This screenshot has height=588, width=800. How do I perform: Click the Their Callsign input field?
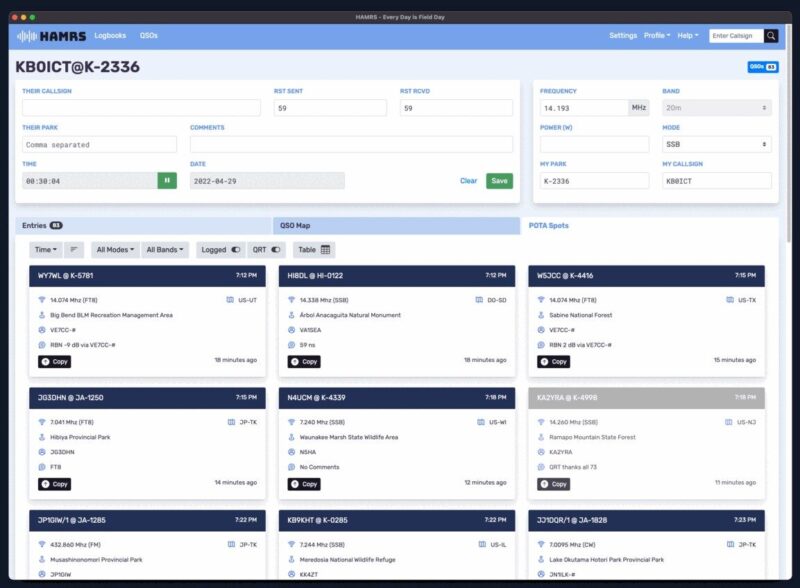[141, 108]
